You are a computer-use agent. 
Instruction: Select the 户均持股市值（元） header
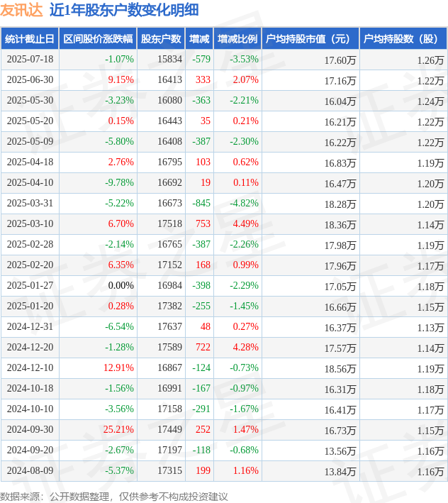point(310,39)
